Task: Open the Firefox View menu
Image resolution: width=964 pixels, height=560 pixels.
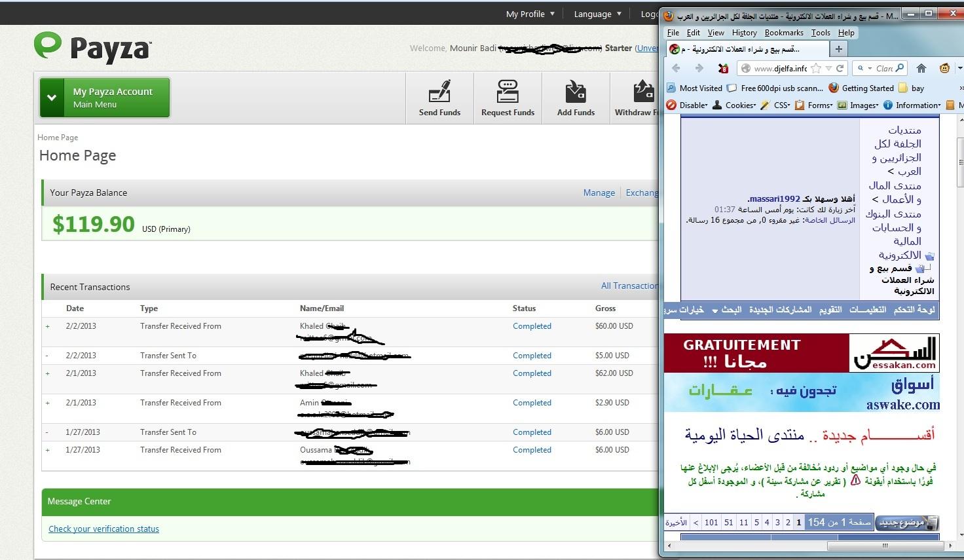Action: (716, 33)
